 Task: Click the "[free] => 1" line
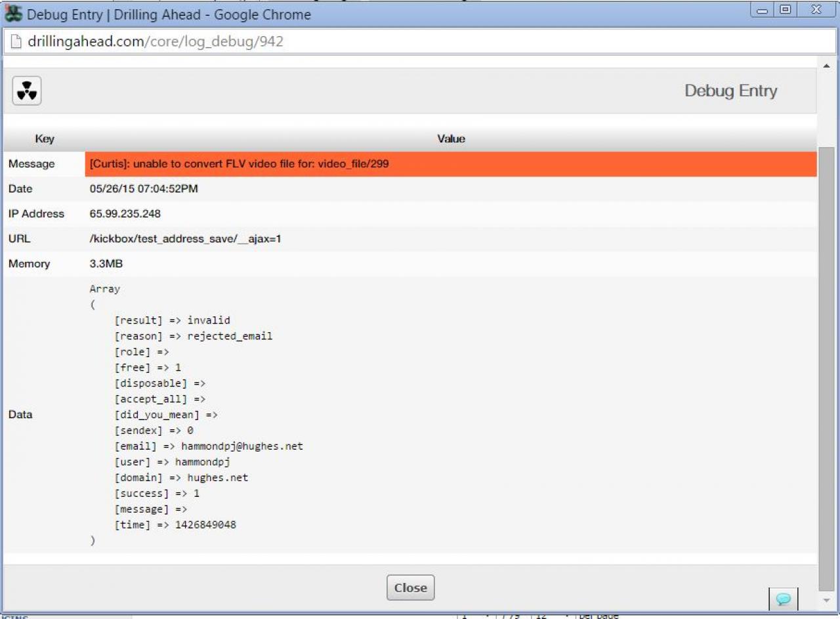(x=148, y=368)
